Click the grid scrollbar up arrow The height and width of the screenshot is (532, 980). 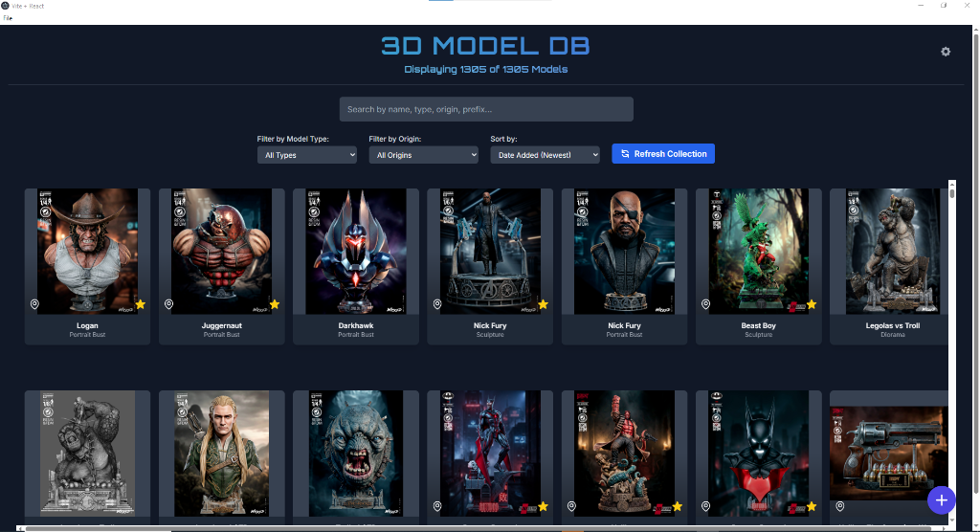click(952, 184)
